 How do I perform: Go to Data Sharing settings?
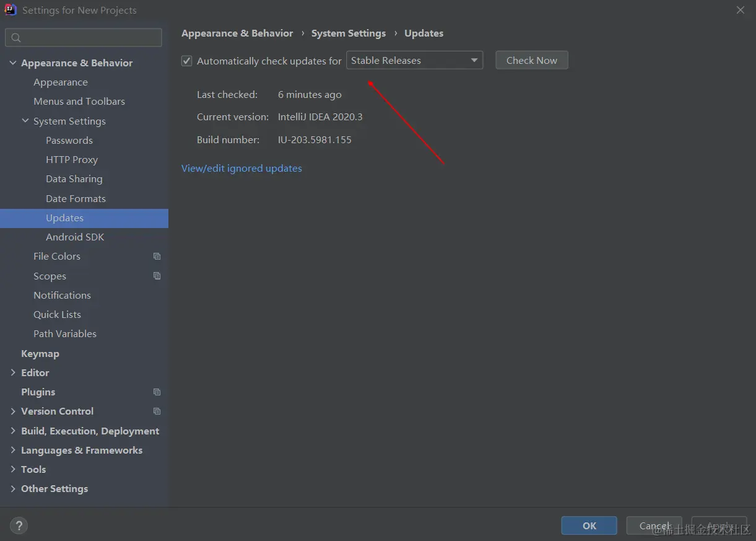click(74, 178)
